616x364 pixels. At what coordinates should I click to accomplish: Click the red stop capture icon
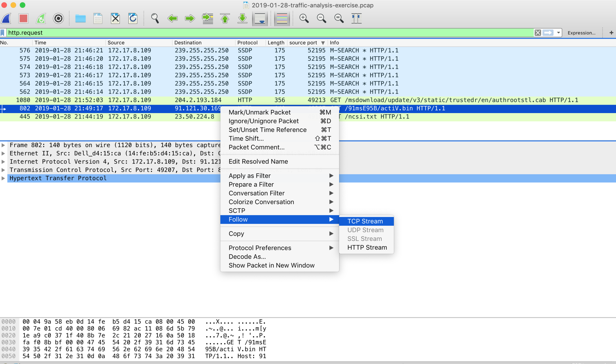click(23, 18)
